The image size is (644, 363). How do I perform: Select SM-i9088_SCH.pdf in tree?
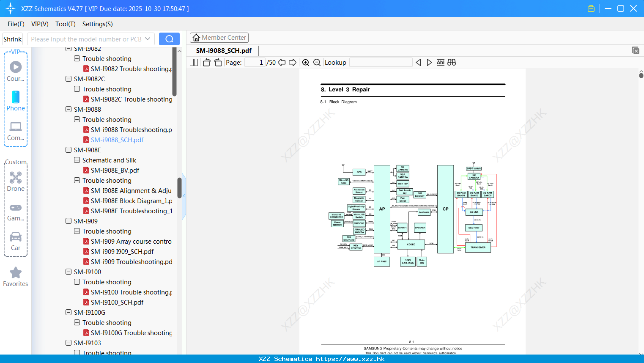(x=113, y=140)
